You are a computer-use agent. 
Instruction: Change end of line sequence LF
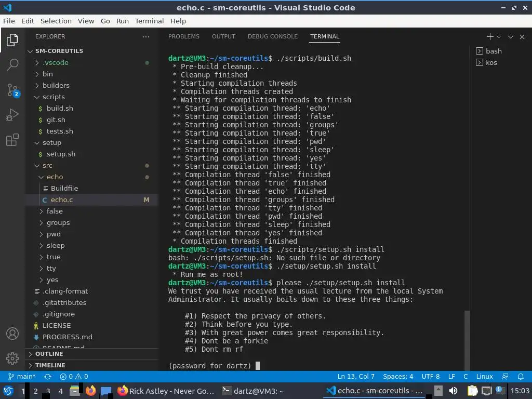pyautogui.click(x=451, y=376)
